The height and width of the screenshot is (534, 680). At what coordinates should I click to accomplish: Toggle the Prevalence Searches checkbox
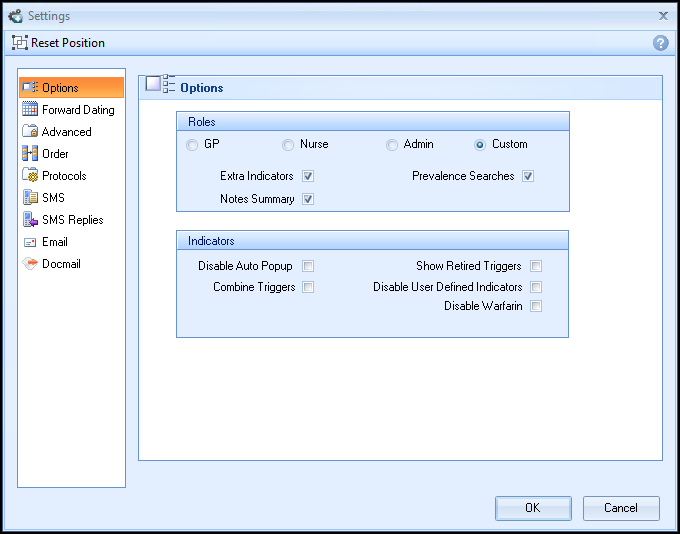[x=528, y=176]
